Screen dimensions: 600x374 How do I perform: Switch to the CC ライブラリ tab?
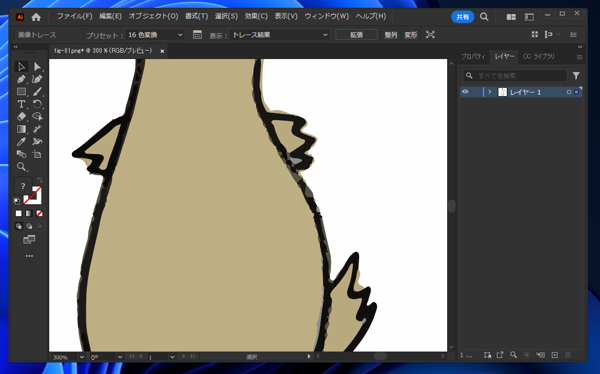point(538,56)
